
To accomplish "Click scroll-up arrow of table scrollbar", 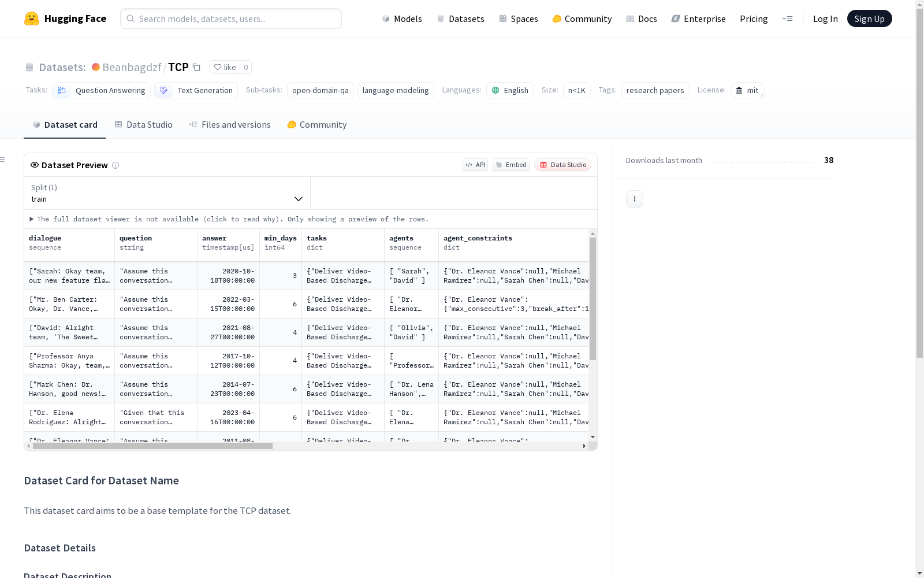I will [593, 234].
